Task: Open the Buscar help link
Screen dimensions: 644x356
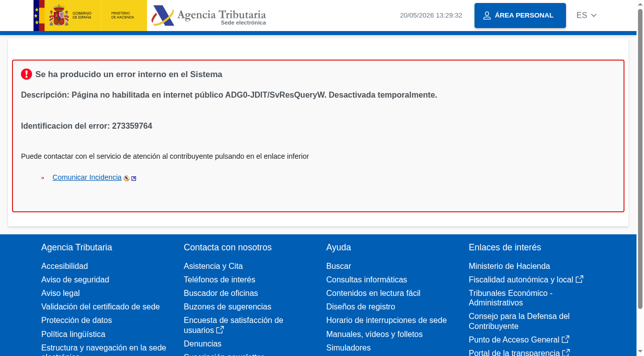Action: click(338, 266)
